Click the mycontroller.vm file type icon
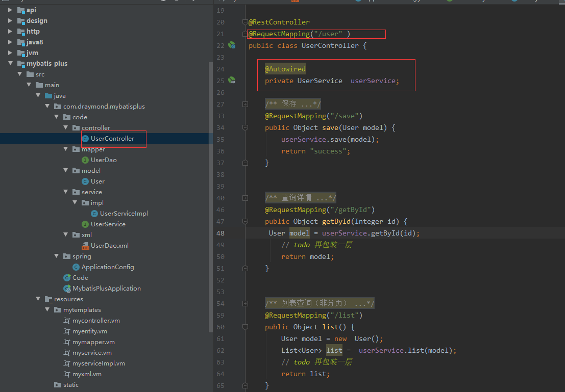 [67, 320]
